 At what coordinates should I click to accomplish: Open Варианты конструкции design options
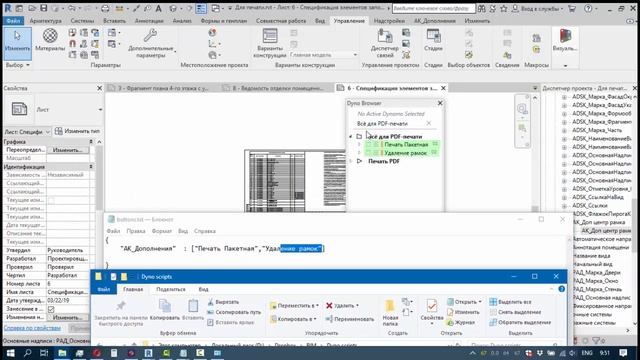[270, 43]
